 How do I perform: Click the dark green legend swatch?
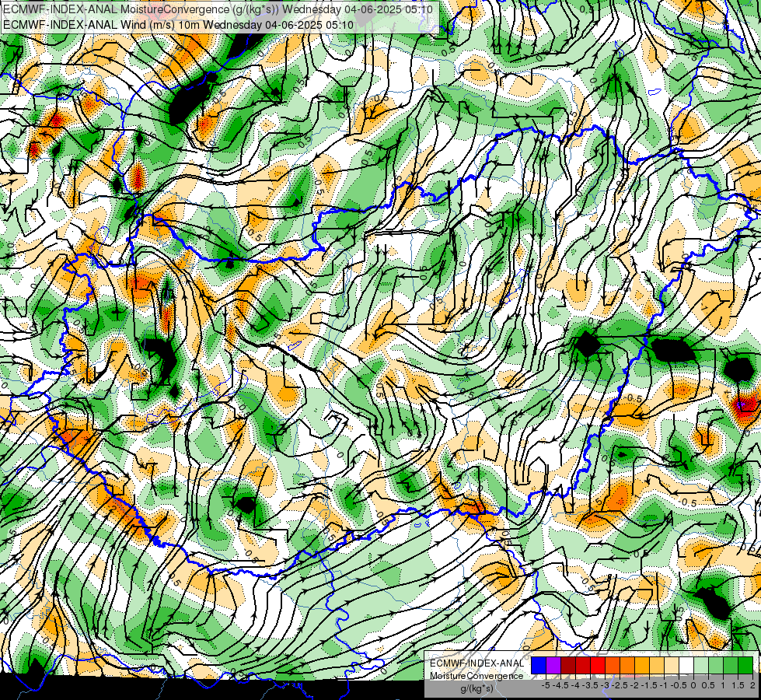745,665
